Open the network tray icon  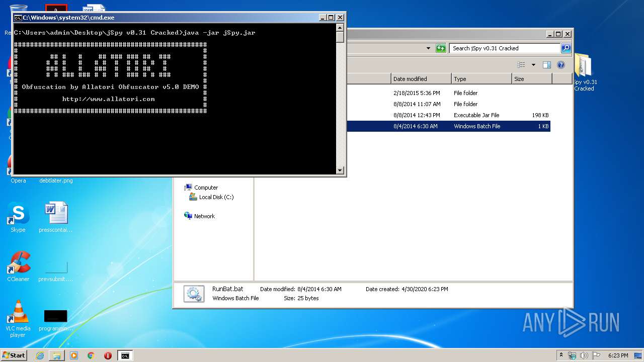click(x=572, y=355)
